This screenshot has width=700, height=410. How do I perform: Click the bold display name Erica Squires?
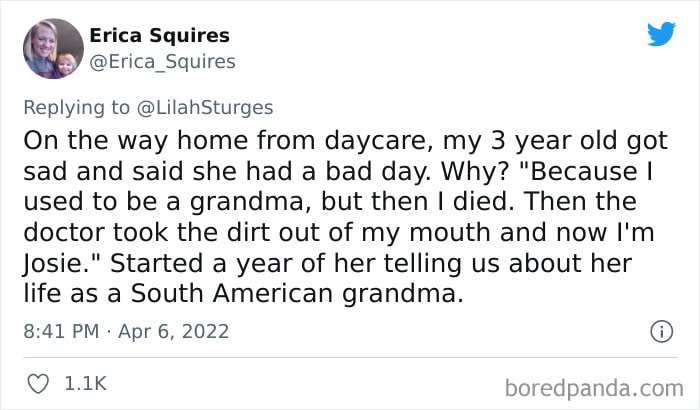(x=159, y=35)
